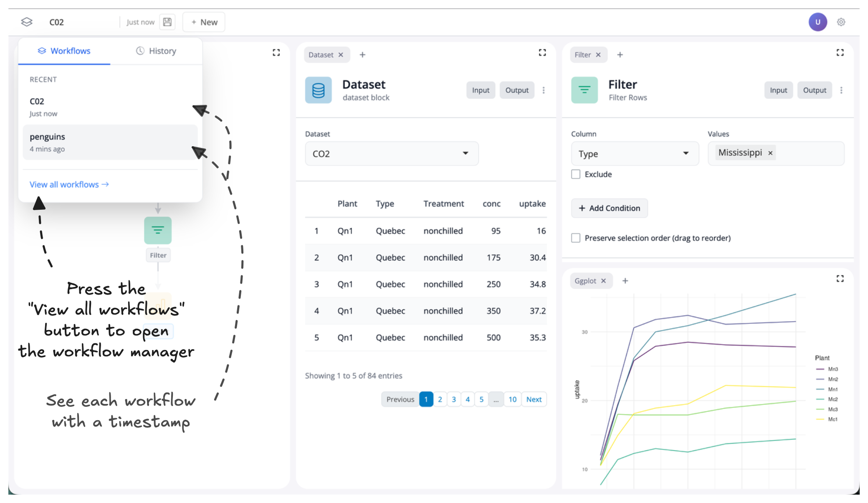
Task: Remove the Mississippi value tag
Action: (x=770, y=153)
